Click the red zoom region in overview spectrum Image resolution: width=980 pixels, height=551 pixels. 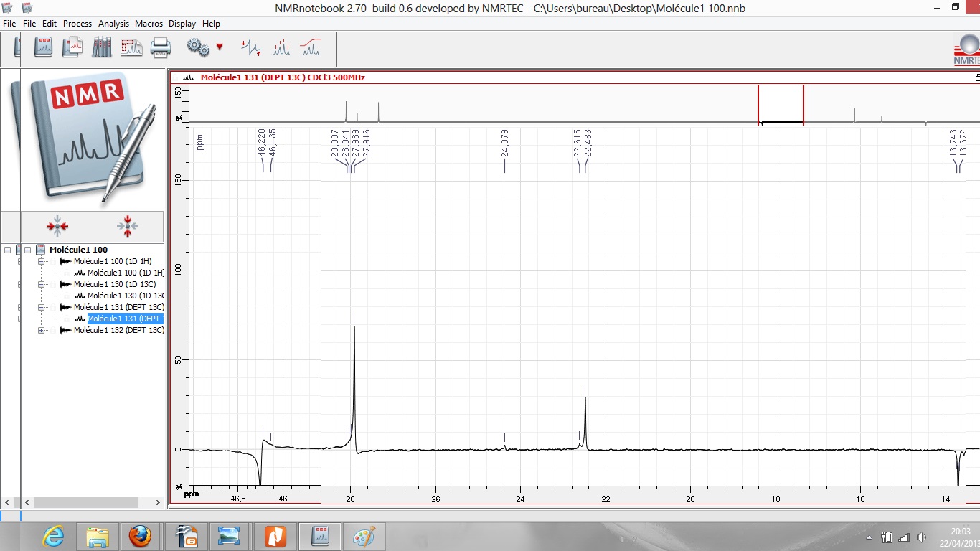click(x=781, y=104)
